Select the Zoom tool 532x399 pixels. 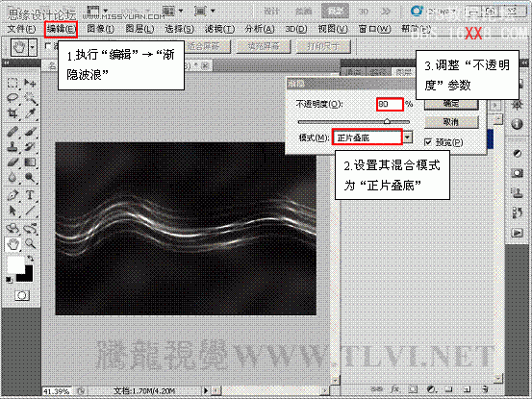(30, 244)
